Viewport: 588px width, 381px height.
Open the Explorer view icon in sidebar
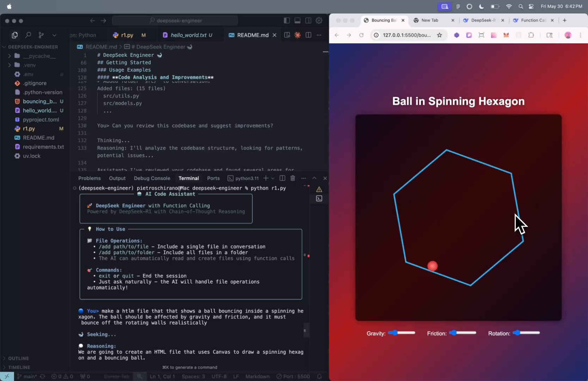(x=15, y=35)
